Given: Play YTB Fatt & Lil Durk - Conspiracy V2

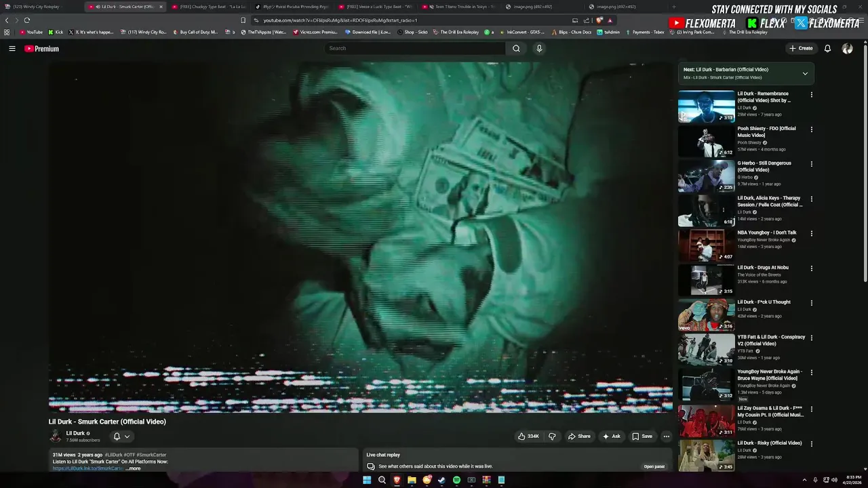Looking at the screenshot, I should click(x=707, y=350).
